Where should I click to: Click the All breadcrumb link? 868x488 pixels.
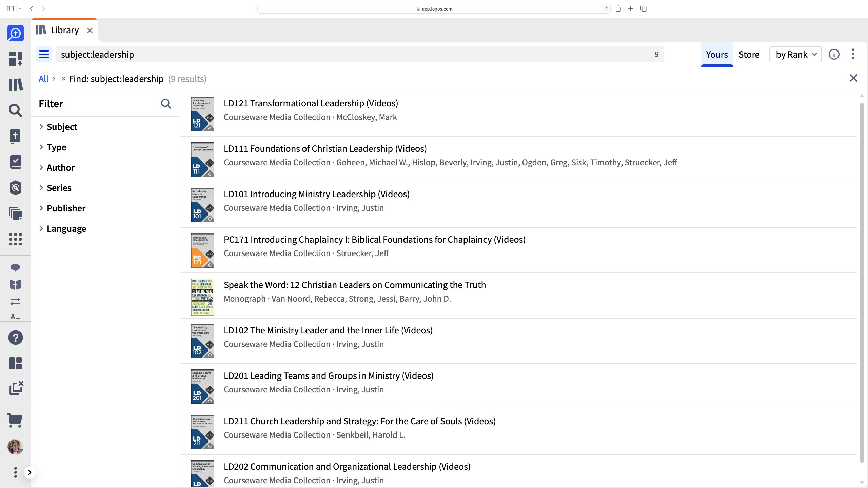(43, 79)
